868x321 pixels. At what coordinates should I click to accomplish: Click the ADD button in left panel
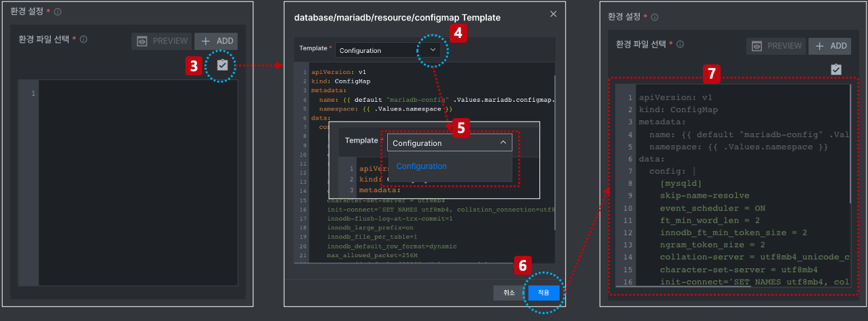point(216,41)
